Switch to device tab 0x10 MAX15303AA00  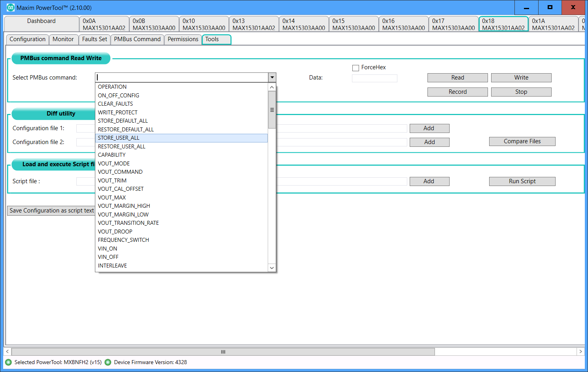(204, 24)
